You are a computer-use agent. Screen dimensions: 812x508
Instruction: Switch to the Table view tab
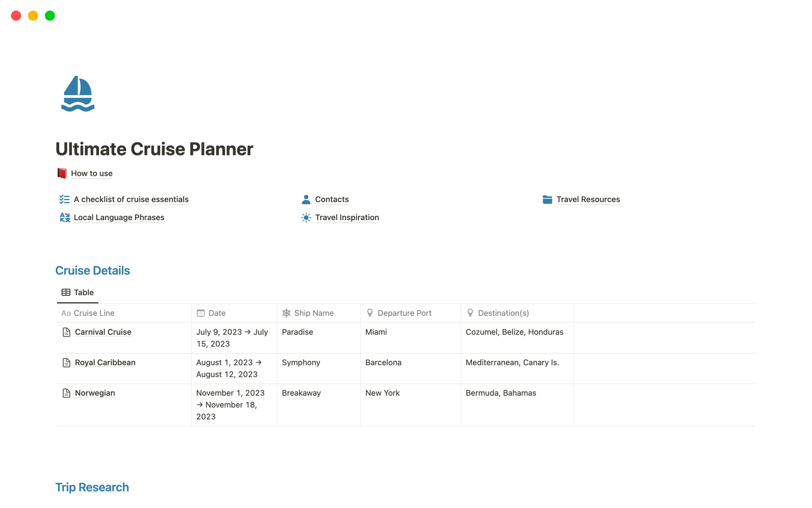coord(78,293)
